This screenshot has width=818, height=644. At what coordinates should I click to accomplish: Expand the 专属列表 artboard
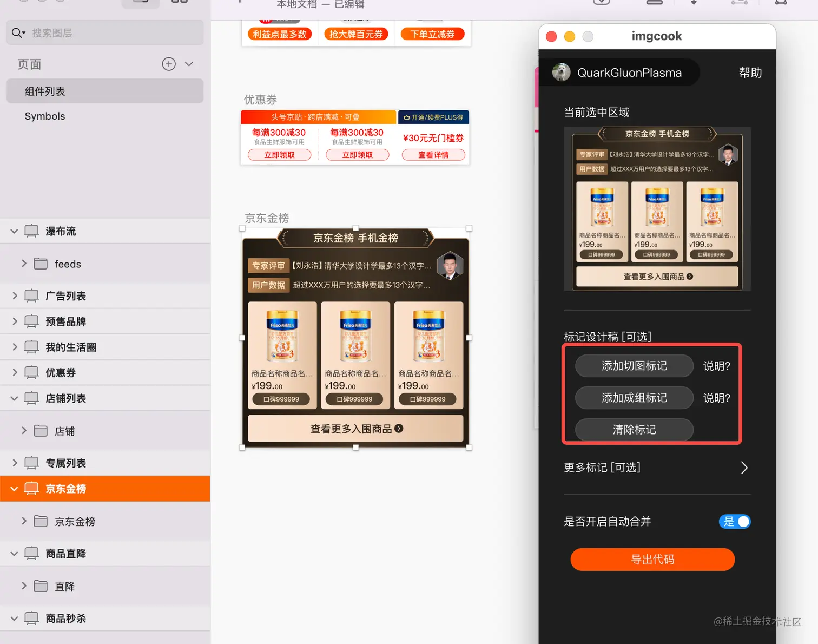(x=15, y=463)
